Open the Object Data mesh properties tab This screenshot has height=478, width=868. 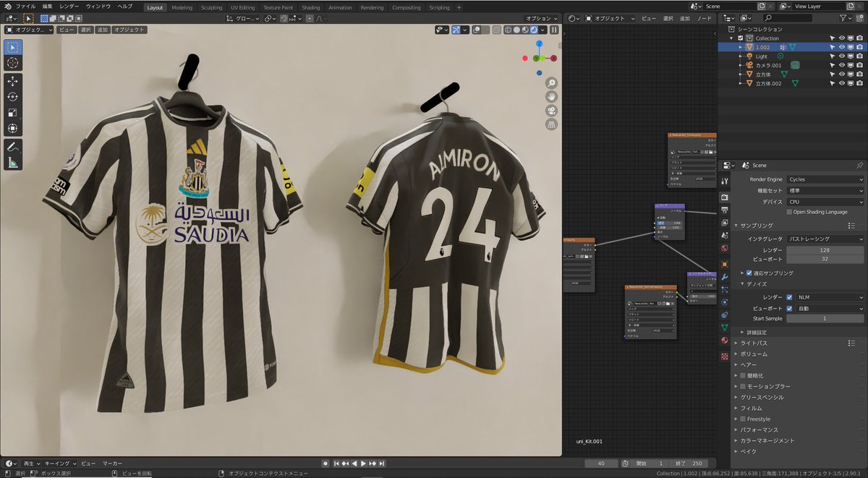[725, 328]
